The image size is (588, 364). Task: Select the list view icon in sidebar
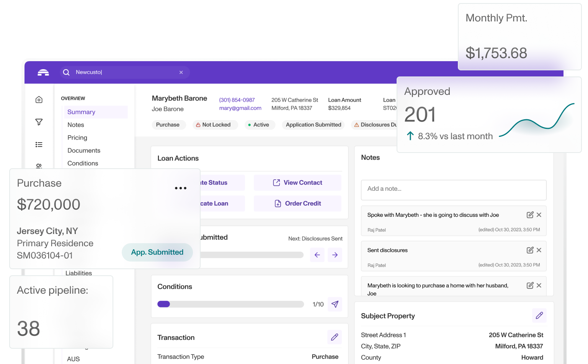[x=39, y=145]
